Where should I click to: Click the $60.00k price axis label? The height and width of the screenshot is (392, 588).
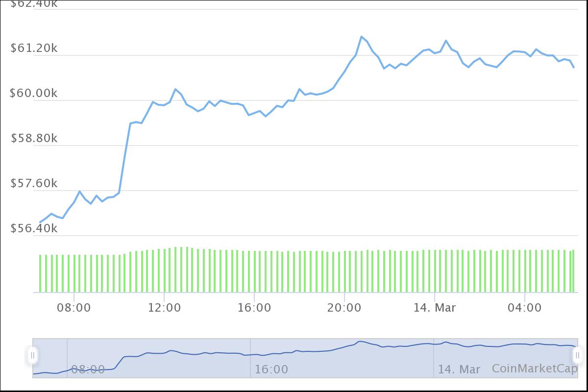coord(34,93)
